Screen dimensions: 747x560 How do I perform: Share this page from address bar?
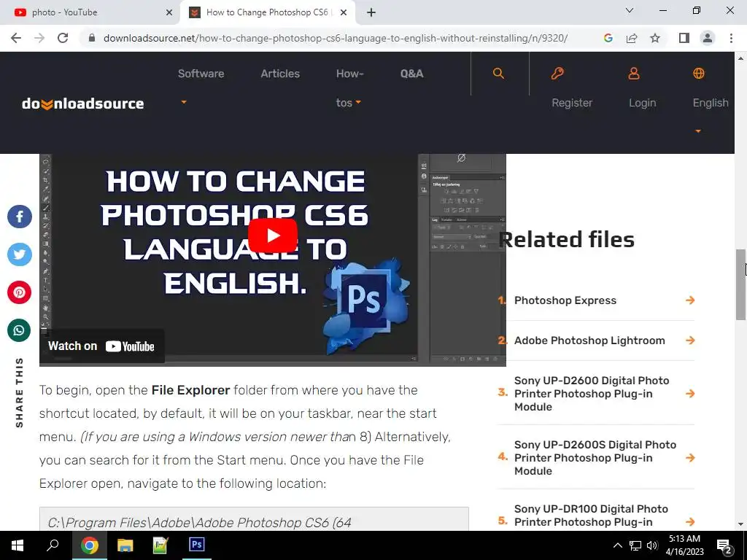632,38
